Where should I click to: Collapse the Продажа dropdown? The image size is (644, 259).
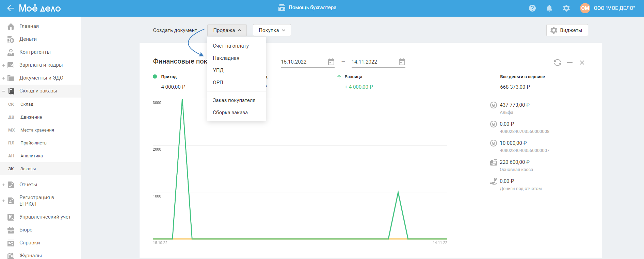[227, 30]
